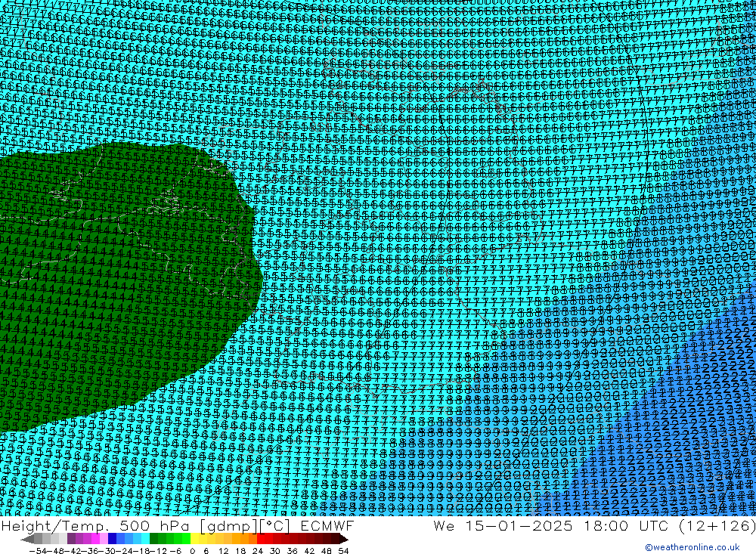Image resolution: width=756 pixels, height=554 pixels.
Task: Click the 'Height/Temp. 500 hPa' title text
Action: 97,525
